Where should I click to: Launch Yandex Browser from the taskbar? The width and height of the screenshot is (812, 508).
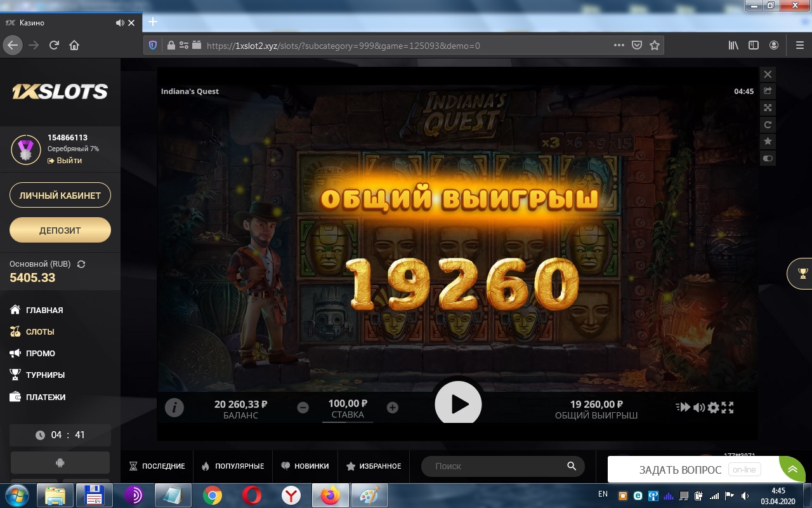click(x=291, y=495)
